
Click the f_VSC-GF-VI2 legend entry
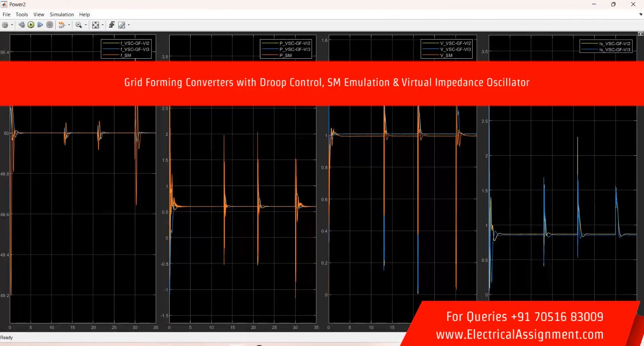pyautogui.click(x=135, y=43)
